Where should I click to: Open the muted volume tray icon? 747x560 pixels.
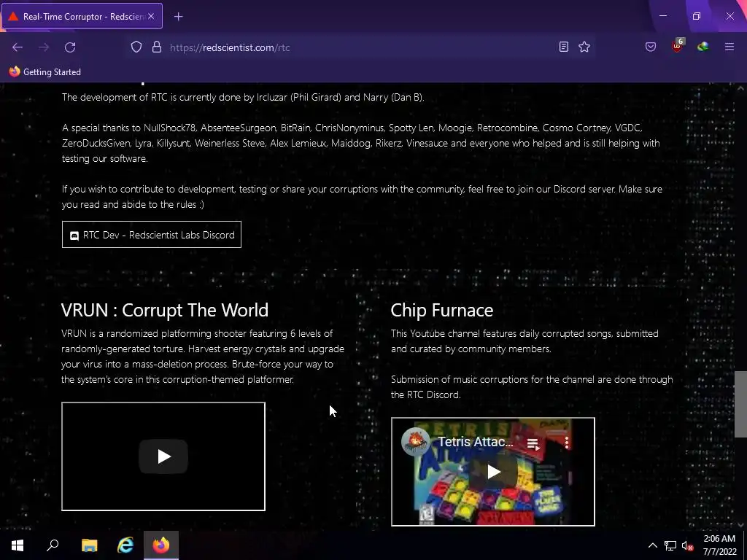pos(687,545)
